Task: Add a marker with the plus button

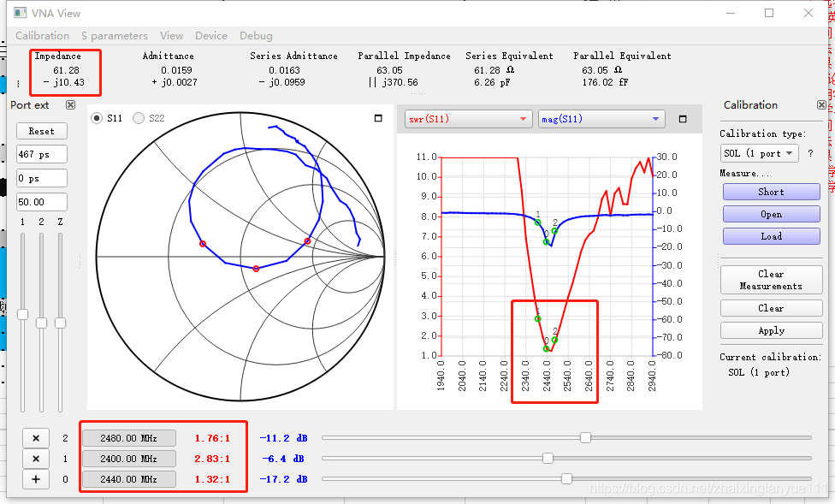Action: click(36, 479)
